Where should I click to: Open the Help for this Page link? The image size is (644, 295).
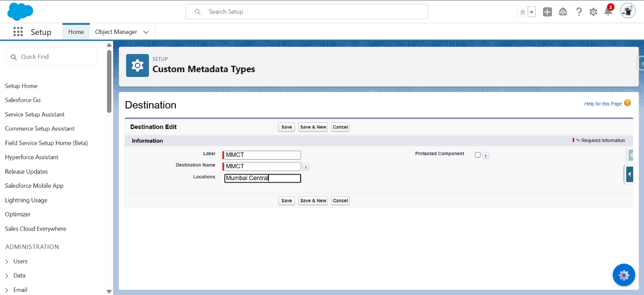[x=603, y=104]
